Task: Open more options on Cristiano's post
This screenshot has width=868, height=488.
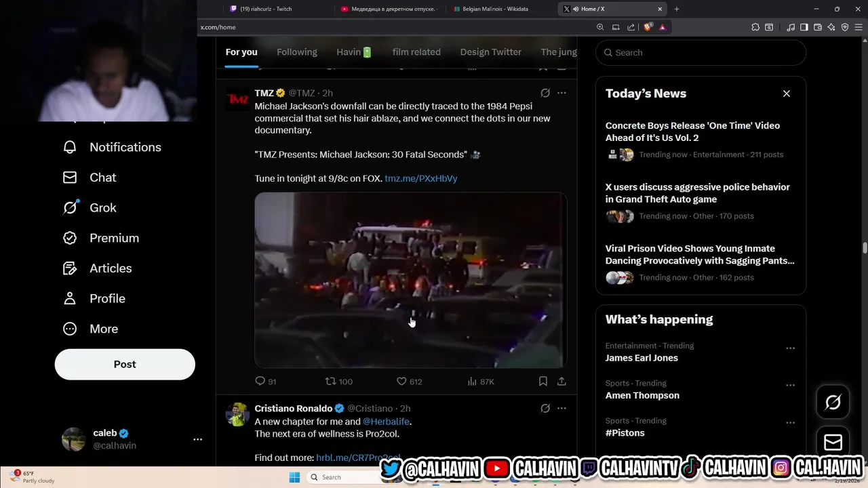Action: coord(561,409)
